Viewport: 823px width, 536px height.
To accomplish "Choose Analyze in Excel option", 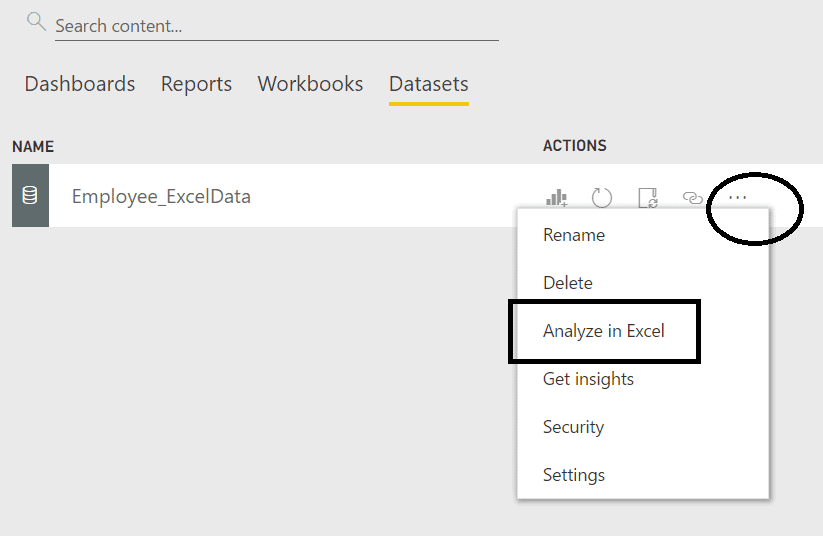I will point(604,331).
